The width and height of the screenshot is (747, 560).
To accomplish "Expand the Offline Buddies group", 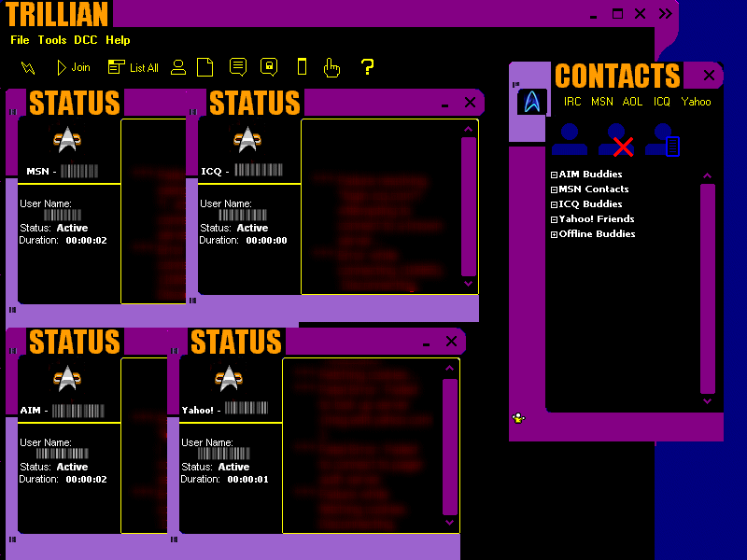I will 554,234.
